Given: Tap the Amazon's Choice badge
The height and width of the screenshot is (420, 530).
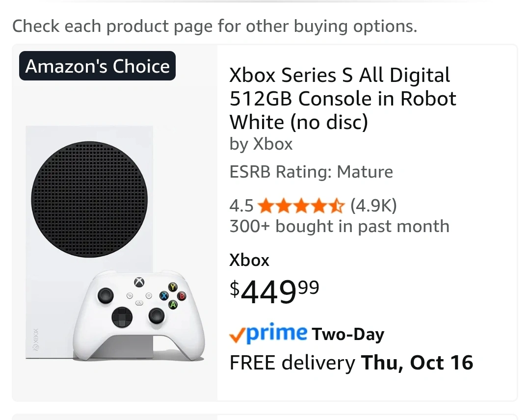Looking at the screenshot, I should click(97, 66).
